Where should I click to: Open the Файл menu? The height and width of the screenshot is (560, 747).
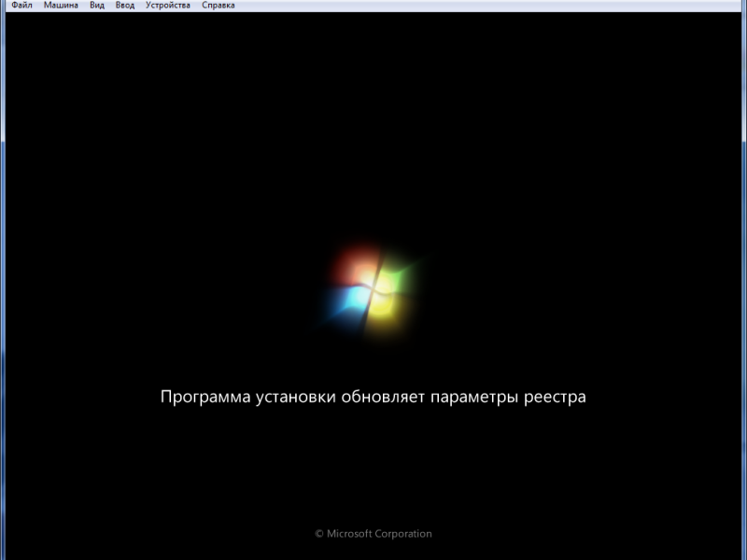(x=21, y=6)
